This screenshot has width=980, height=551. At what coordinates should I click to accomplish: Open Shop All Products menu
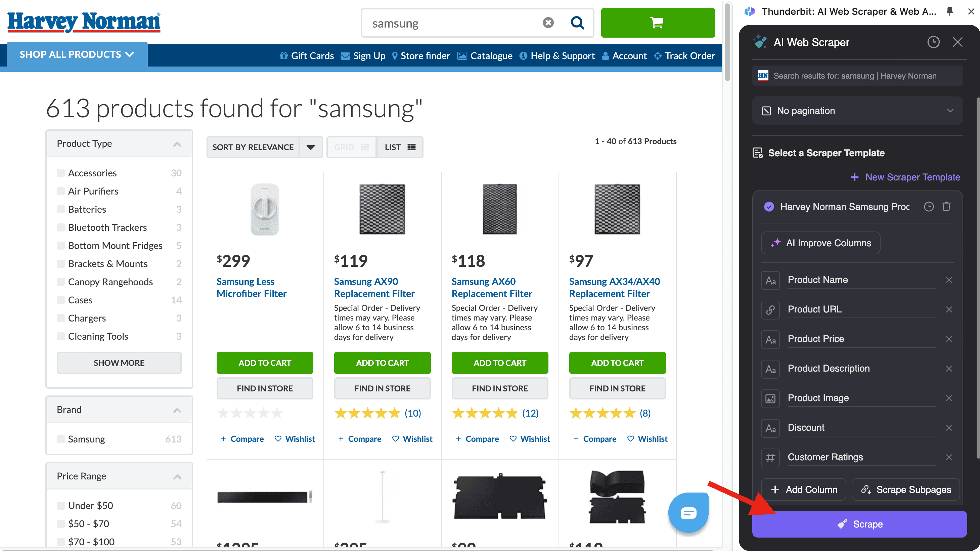tap(77, 55)
